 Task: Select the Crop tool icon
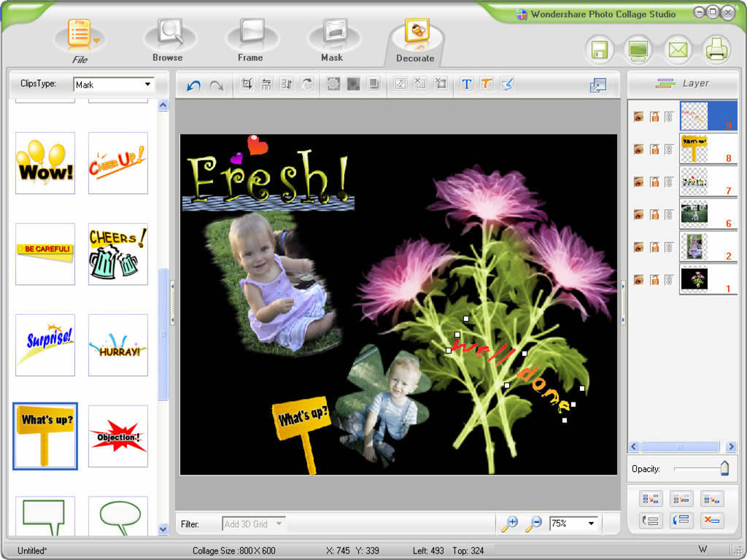point(247,85)
